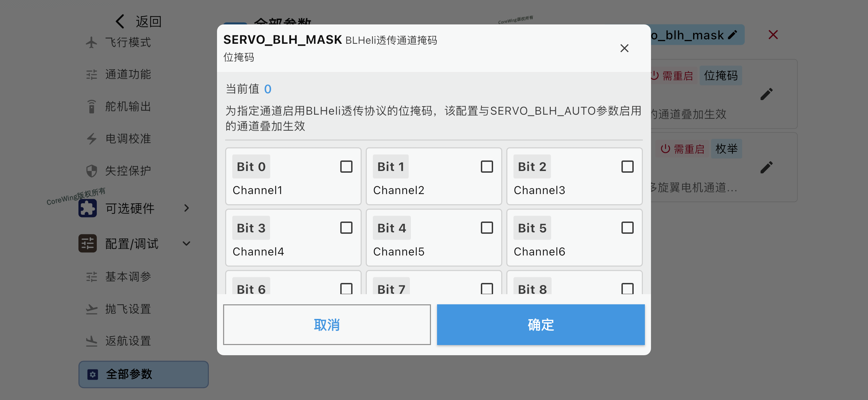Click the remote icon for 舵机输出
This screenshot has height=400, width=868.
tap(91, 107)
